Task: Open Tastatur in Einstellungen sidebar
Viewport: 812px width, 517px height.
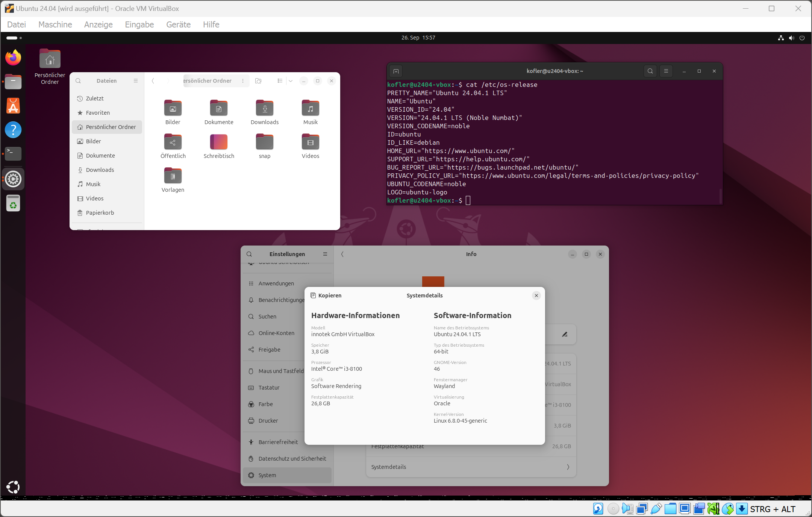Action: tap(274, 388)
